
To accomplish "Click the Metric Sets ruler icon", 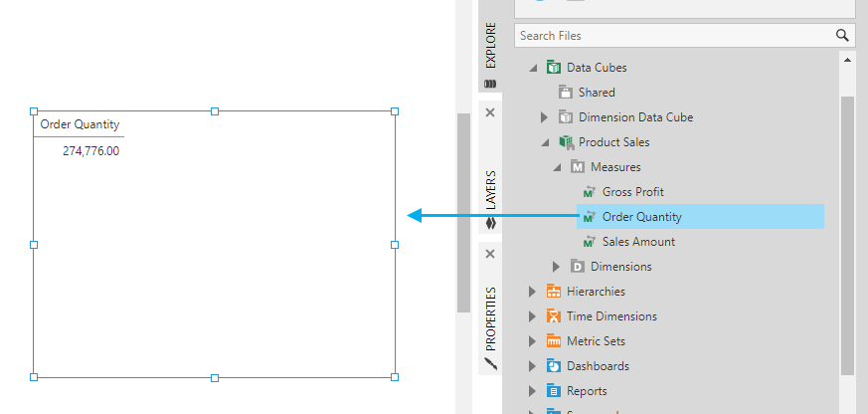I will [553, 341].
